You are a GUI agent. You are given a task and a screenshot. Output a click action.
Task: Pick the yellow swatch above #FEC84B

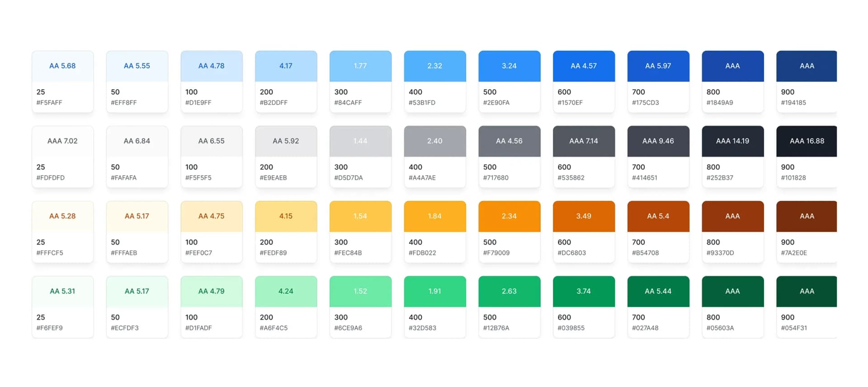pos(360,216)
